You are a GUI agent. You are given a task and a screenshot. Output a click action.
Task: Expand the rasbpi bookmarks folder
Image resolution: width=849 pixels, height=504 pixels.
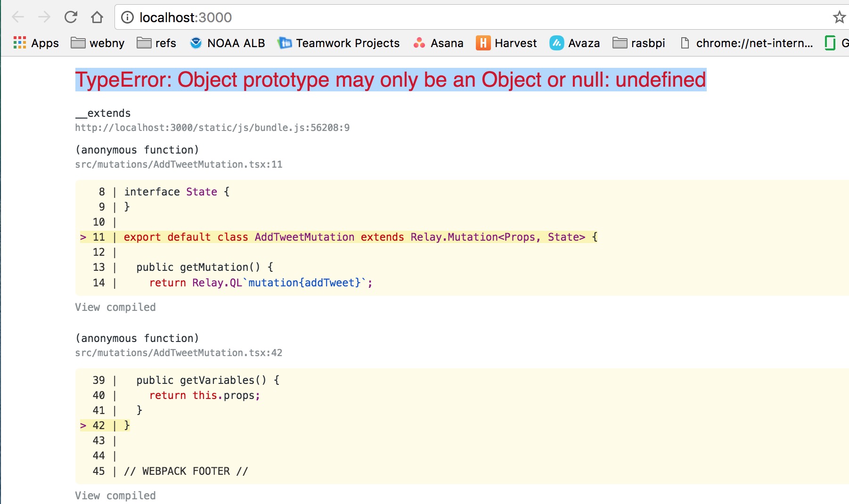(x=639, y=43)
